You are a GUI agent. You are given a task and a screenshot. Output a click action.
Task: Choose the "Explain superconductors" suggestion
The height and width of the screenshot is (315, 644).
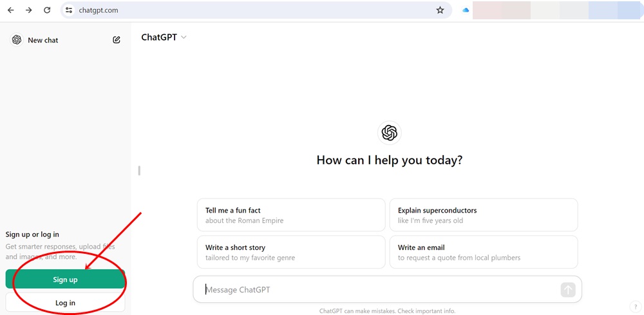click(484, 215)
